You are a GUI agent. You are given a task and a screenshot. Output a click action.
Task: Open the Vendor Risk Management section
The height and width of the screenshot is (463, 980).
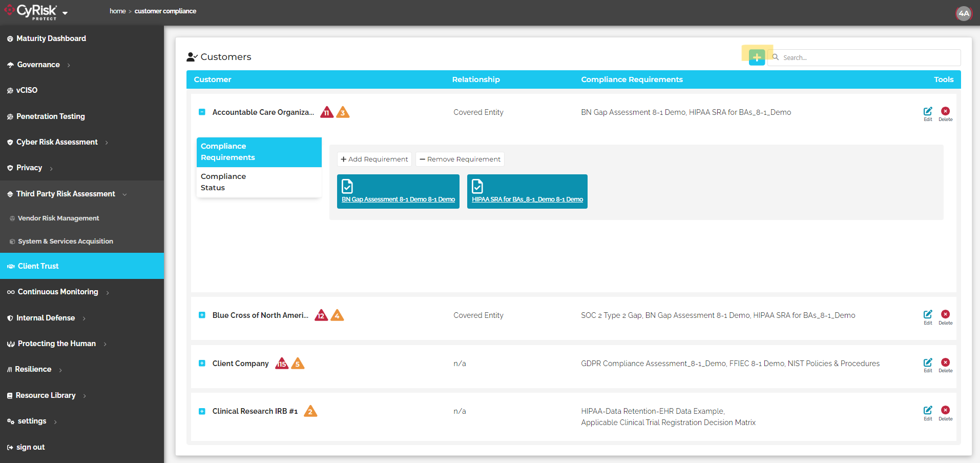point(58,218)
